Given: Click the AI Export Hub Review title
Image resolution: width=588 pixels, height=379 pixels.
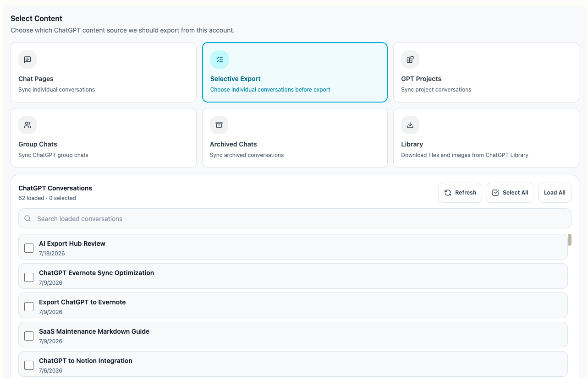Looking at the screenshot, I should [x=72, y=244].
